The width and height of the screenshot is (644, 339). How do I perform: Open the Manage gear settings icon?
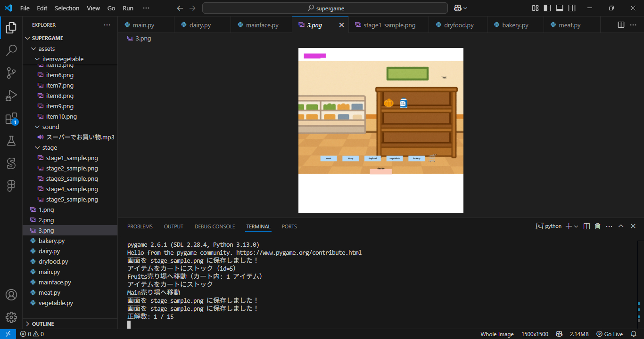(11, 317)
